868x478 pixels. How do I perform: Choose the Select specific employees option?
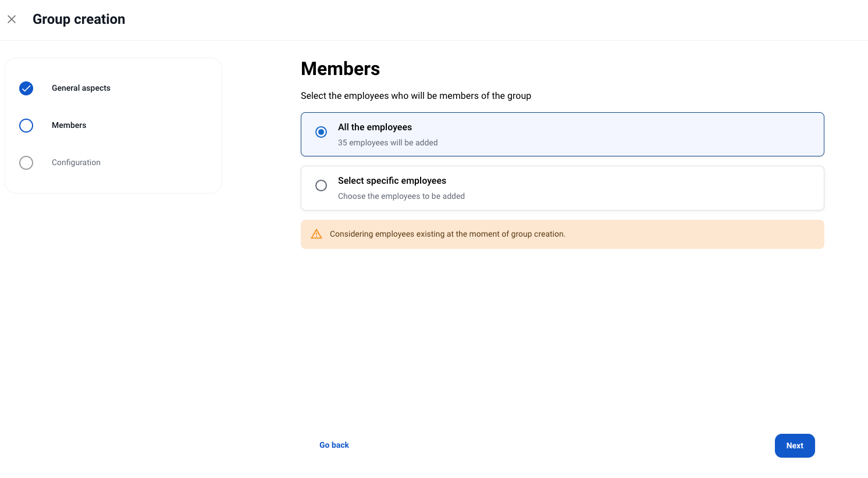coord(321,186)
